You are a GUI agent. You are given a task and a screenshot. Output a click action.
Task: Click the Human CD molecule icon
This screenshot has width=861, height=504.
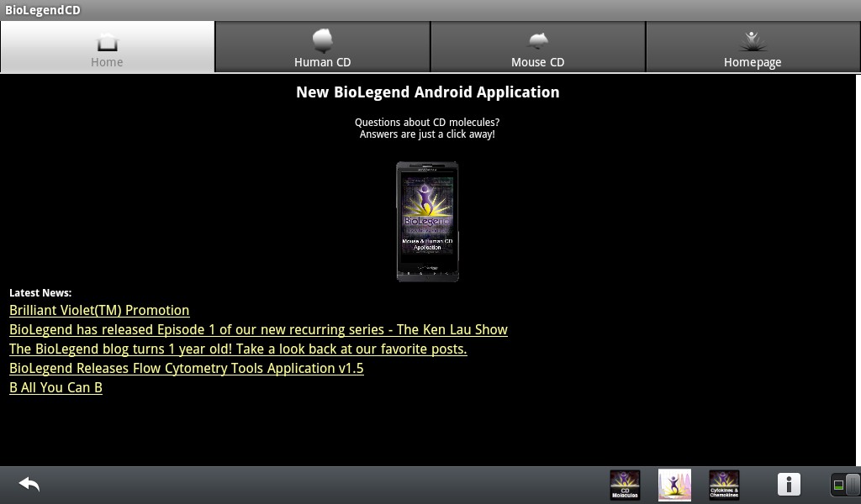coord(322,40)
